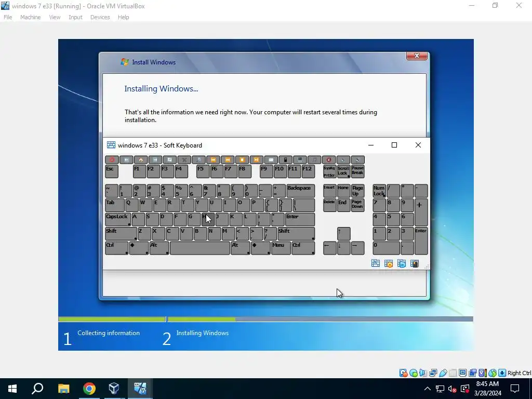Click the My Computer monitor multimedia key
Image resolution: width=532 pixels, height=399 pixels.
(300, 159)
